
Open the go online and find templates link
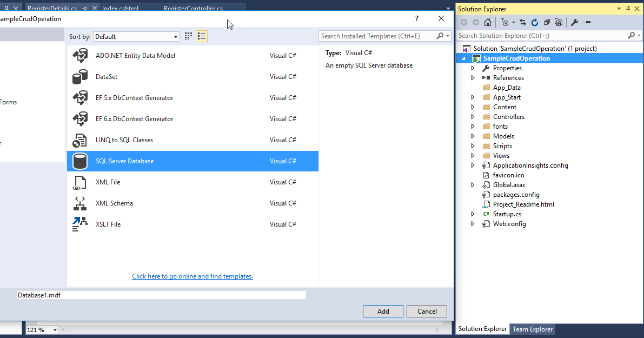click(x=192, y=276)
